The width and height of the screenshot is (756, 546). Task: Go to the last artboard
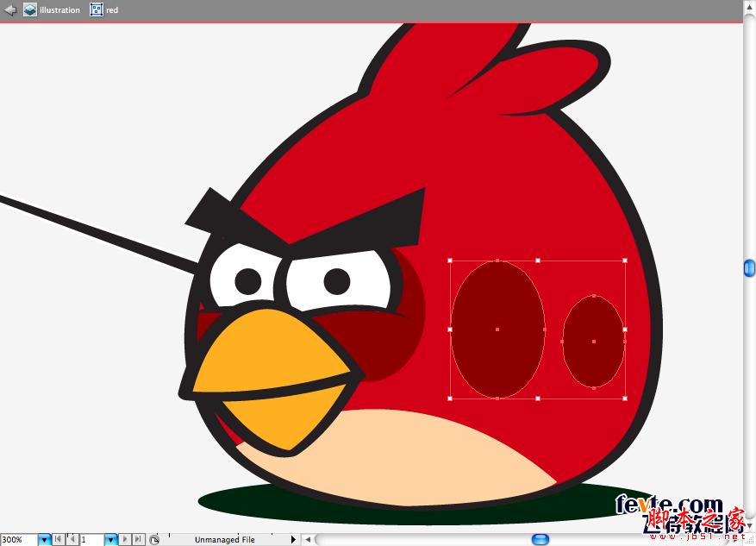[138, 539]
